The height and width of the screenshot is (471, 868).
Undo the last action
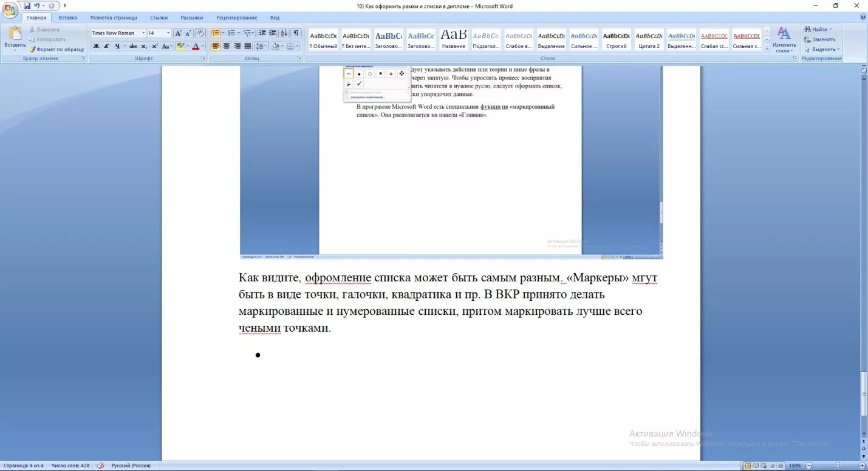click(x=37, y=5)
